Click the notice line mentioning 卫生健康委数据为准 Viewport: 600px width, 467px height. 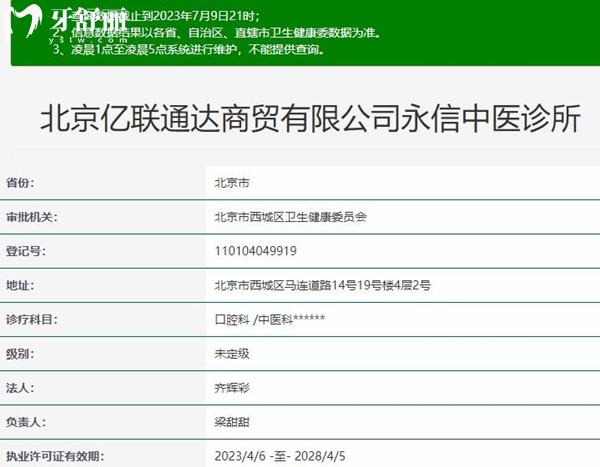216,32
